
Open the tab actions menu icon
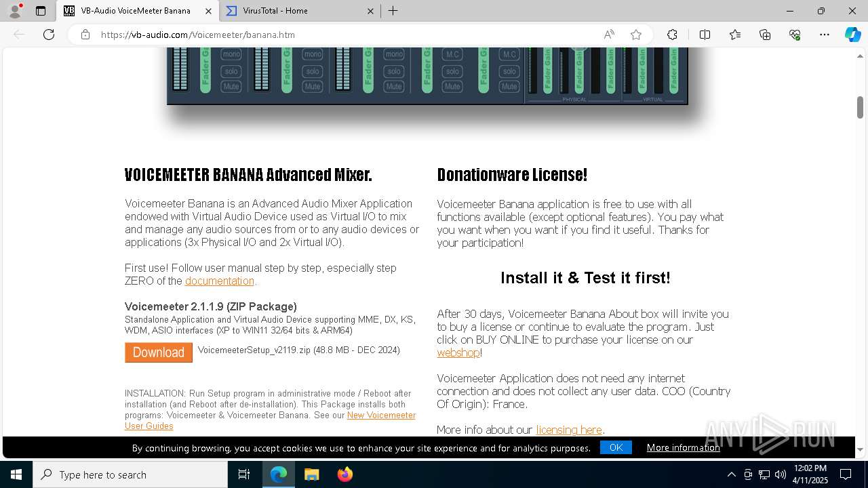[41, 11]
